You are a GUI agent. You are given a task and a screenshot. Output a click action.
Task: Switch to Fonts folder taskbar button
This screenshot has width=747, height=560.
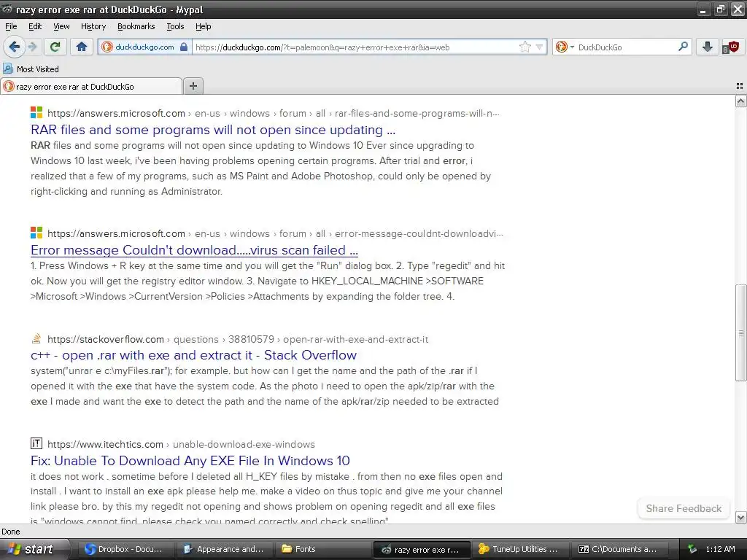[323, 549]
